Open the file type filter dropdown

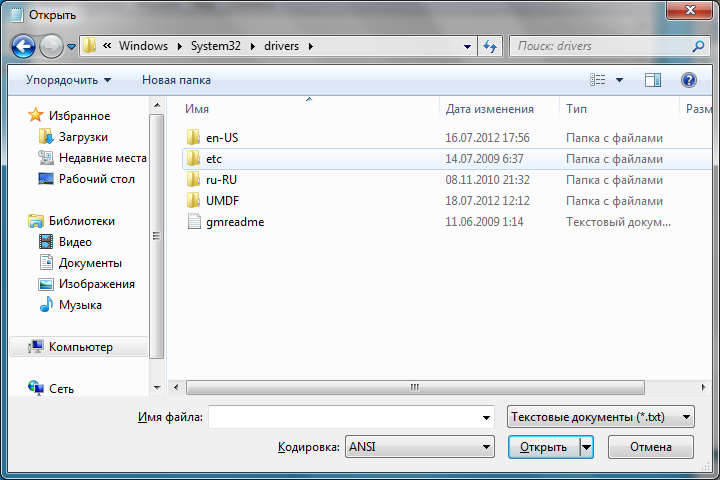pos(601,416)
